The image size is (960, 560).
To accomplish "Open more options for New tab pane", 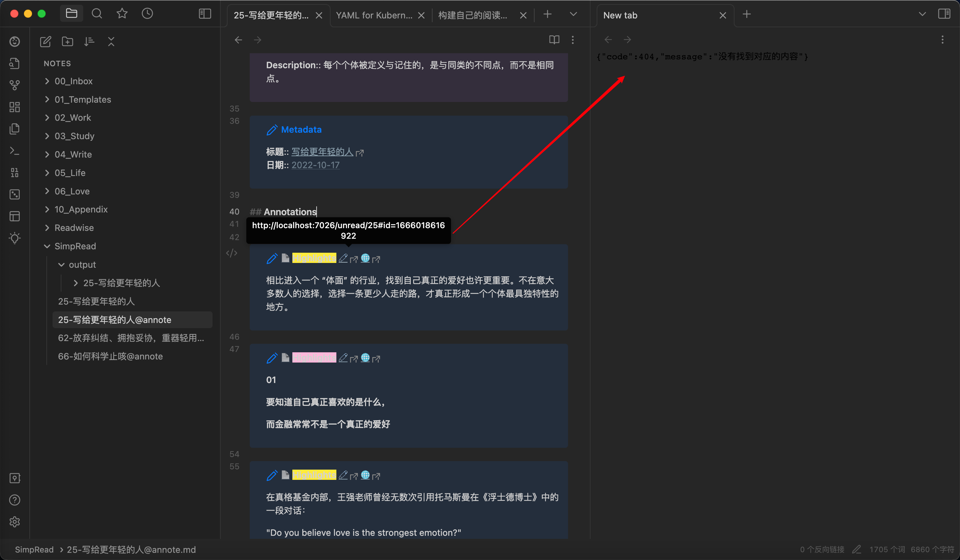I will 943,40.
